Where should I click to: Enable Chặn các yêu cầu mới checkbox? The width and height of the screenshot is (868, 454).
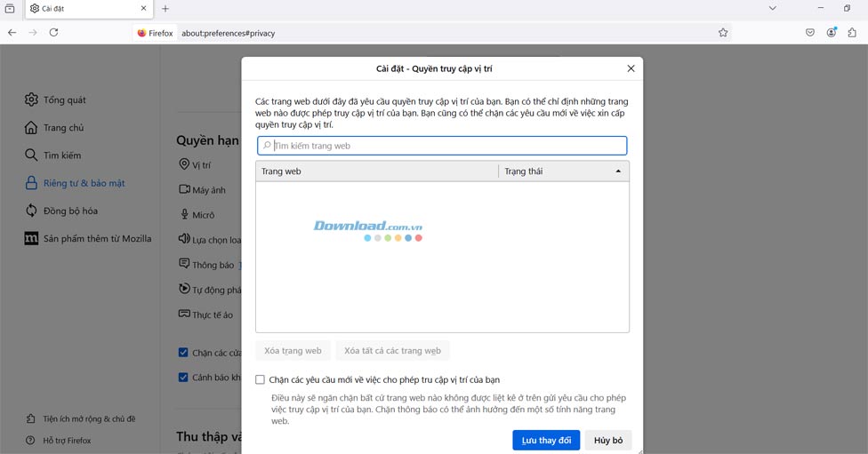click(260, 379)
